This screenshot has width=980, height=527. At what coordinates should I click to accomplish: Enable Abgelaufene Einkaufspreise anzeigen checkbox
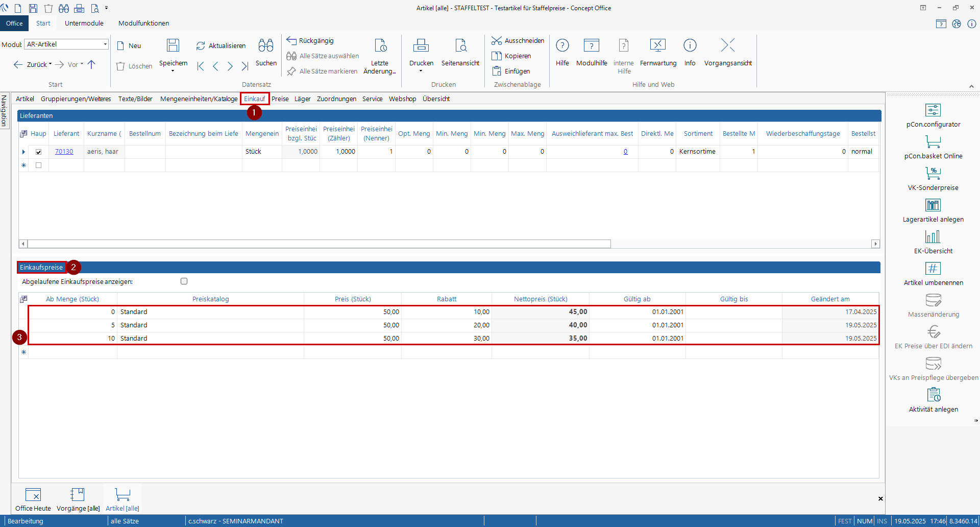(x=184, y=281)
